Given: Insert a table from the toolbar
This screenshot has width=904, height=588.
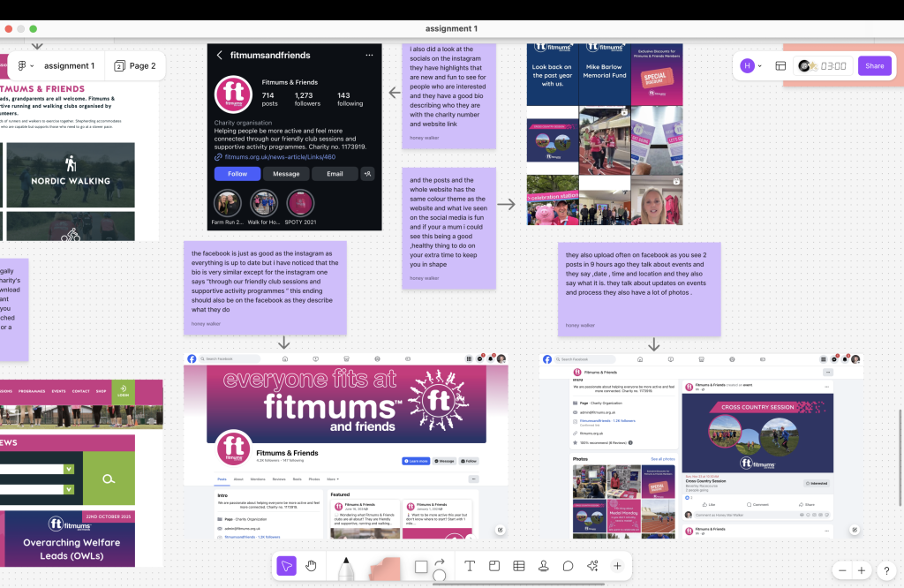Looking at the screenshot, I should tap(519, 566).
